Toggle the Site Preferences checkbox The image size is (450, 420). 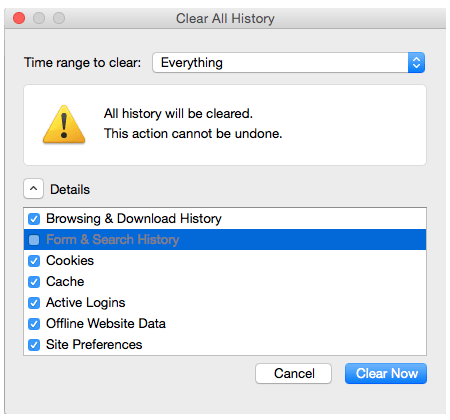(x=34, y=345)
